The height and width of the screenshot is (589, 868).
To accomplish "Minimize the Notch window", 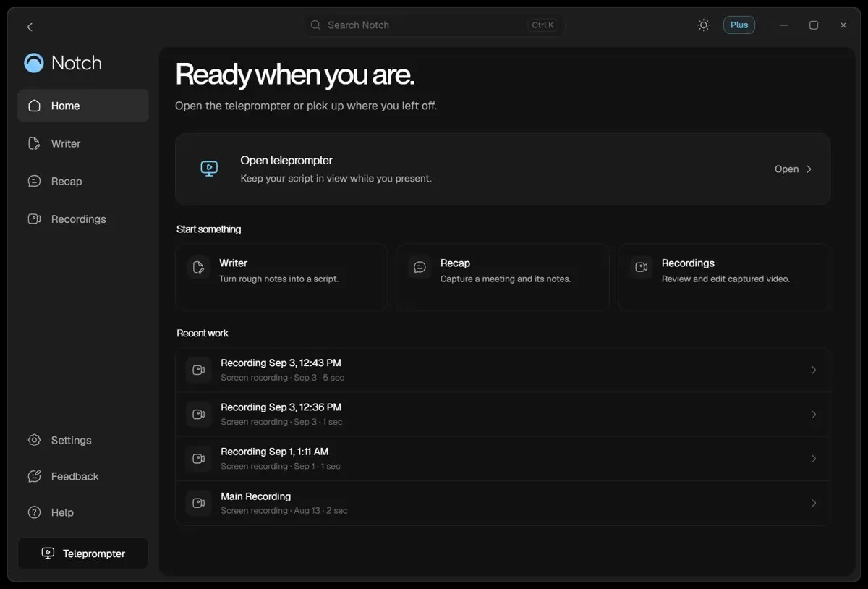I will 784,25.
